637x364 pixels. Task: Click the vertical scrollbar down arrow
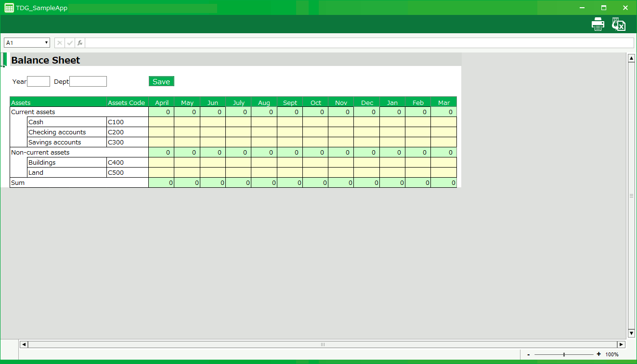pos(631,333)
